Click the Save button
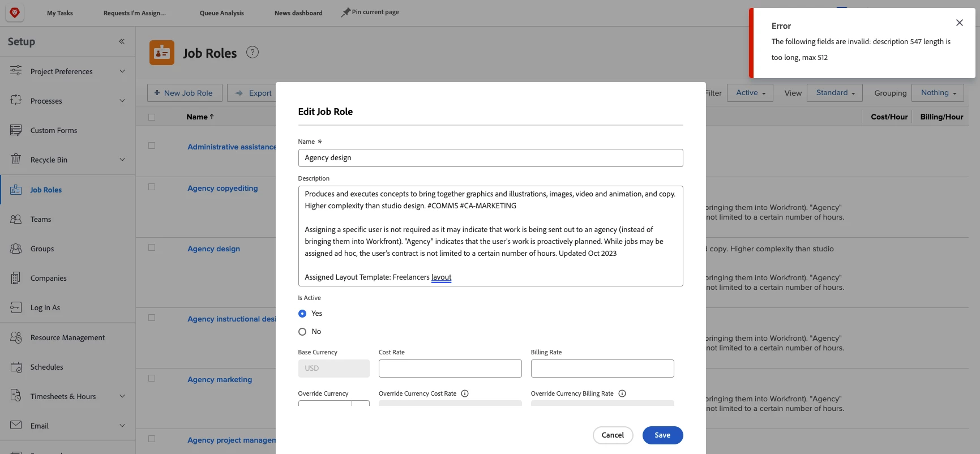 pyautogui.click(x=662, y=435)
